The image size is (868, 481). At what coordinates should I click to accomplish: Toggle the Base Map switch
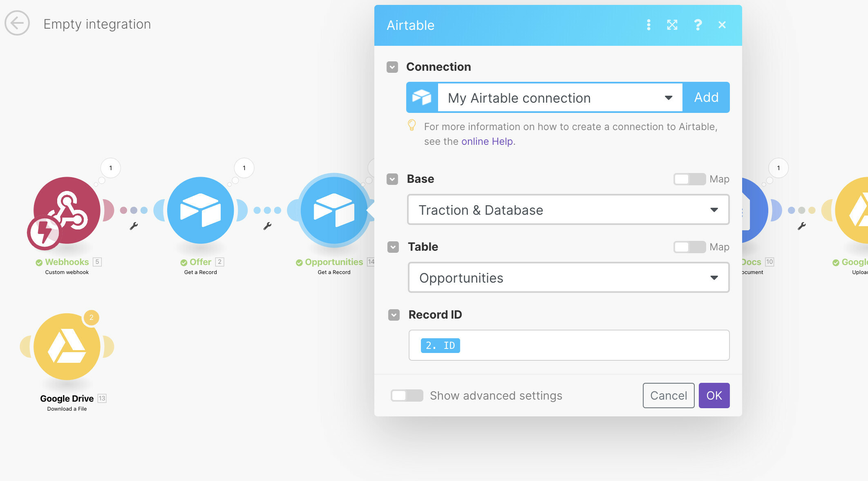click(689, 179)
